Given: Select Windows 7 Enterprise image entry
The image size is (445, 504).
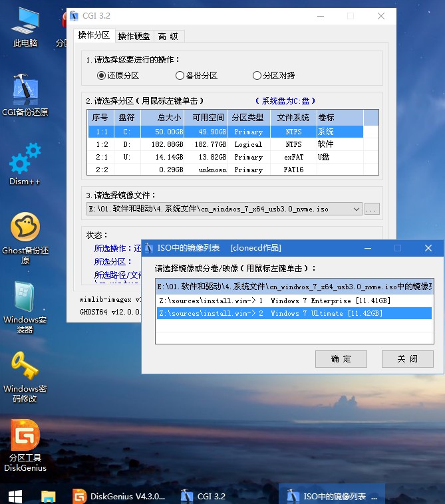Looking at the screenshot, I should (294, 301).
